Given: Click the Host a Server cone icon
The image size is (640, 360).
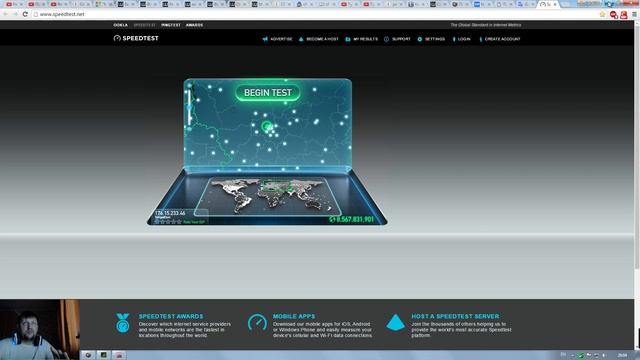Looking at the screenshot, I should point(396,322).
